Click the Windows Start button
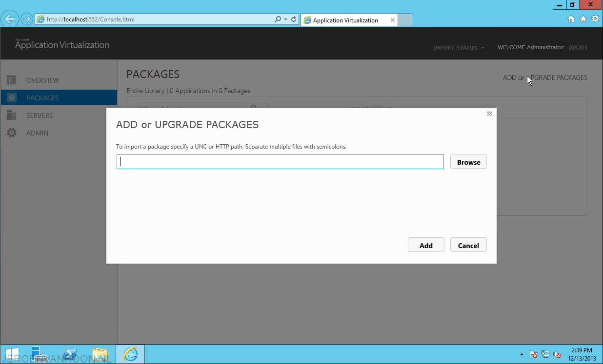 [x=12, y=354]
